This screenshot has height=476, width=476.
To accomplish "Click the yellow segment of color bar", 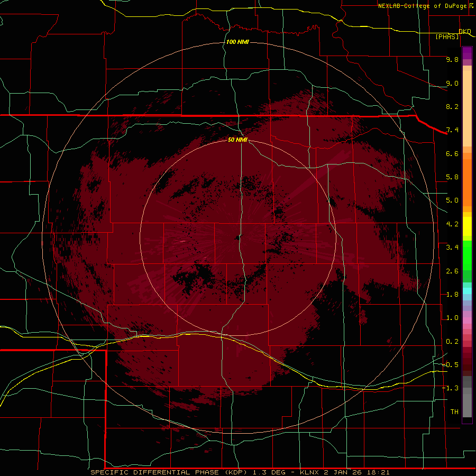I will [467, 226].
